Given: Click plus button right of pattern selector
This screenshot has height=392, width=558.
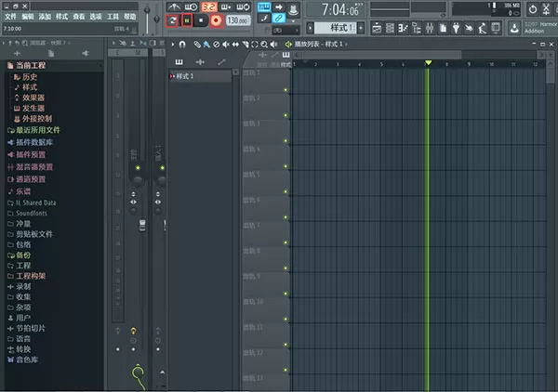Looking at the screenshot, I should [x=361, y=28].
